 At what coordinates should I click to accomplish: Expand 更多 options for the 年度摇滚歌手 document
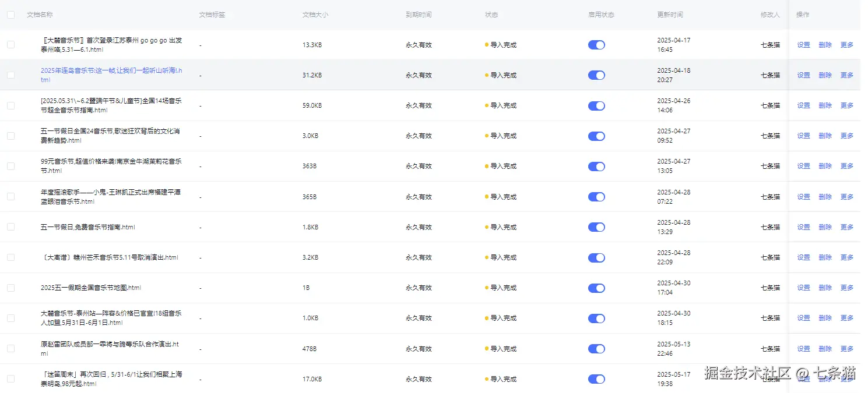point(846,197)
